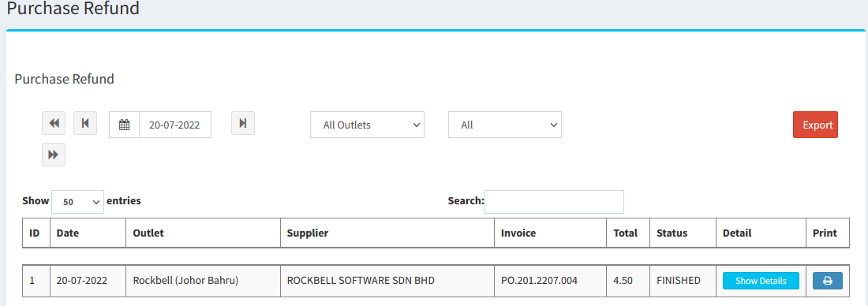Jump forward with fast-forward arrows
The height and width of the screenshot is (306, 868).
click(x=54, y=155)
